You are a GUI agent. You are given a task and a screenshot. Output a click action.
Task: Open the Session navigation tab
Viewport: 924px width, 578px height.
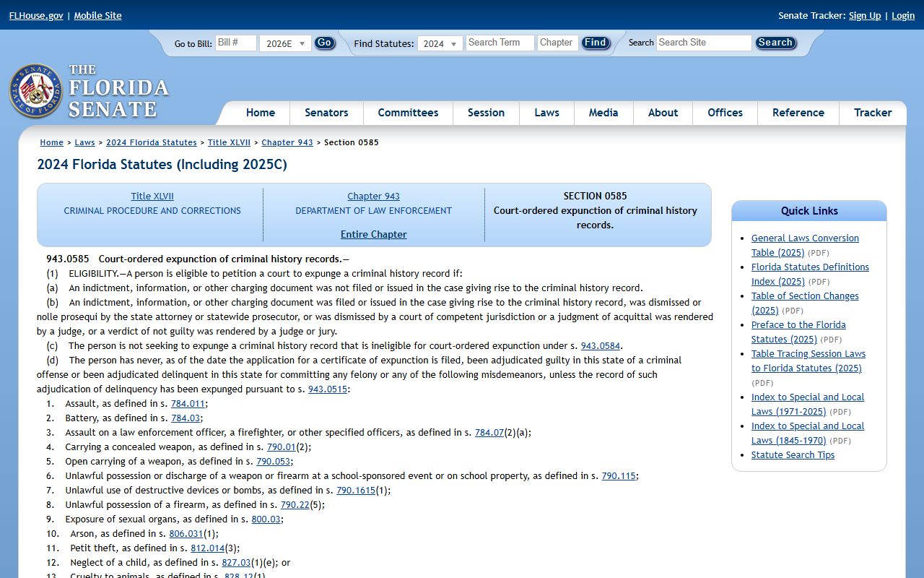[x=486, y=113]
